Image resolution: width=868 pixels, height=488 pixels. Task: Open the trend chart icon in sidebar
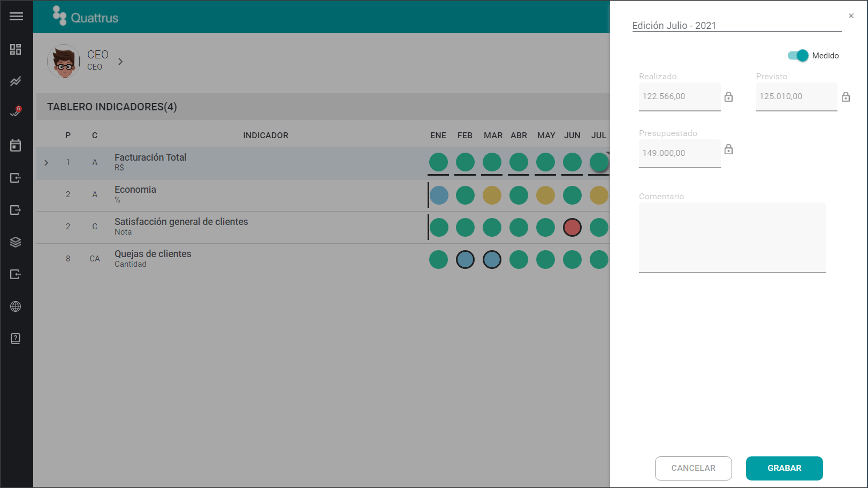click(x=16, y=81)
